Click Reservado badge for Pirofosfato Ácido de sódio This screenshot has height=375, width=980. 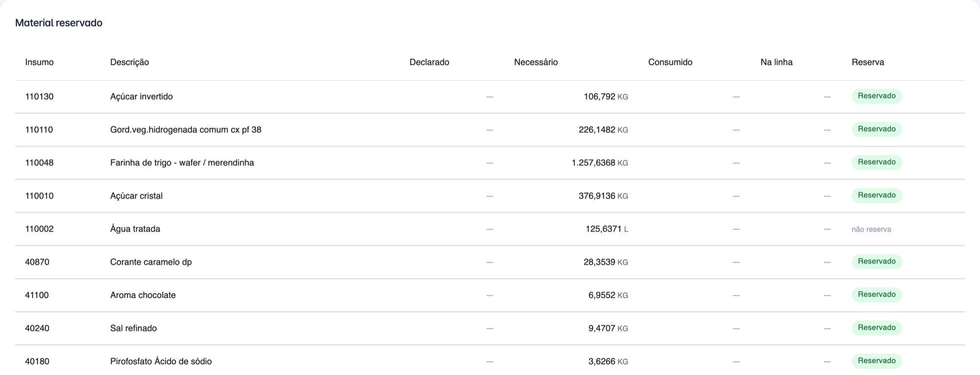[877, 361]
